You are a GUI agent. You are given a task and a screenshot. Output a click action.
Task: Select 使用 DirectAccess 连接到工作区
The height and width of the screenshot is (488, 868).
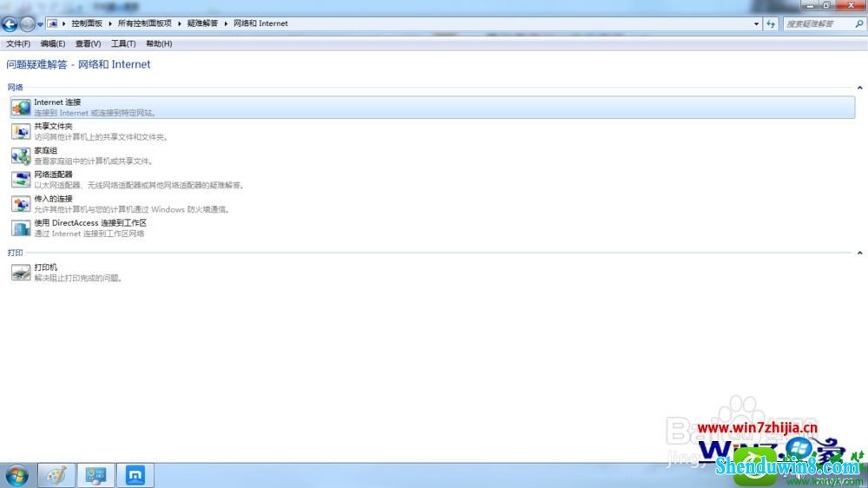[432, 228]
